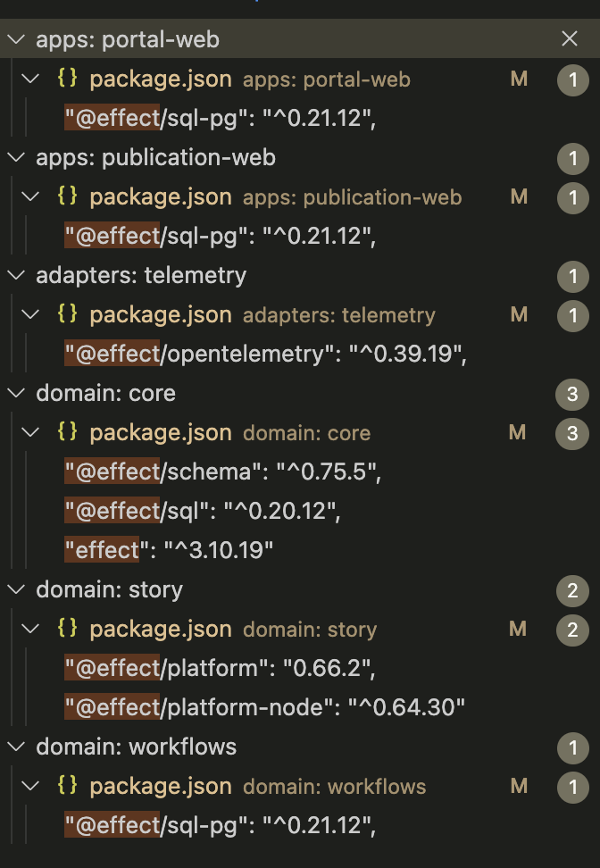Collapse package.json results under domain: story

(x=31, y=629)
